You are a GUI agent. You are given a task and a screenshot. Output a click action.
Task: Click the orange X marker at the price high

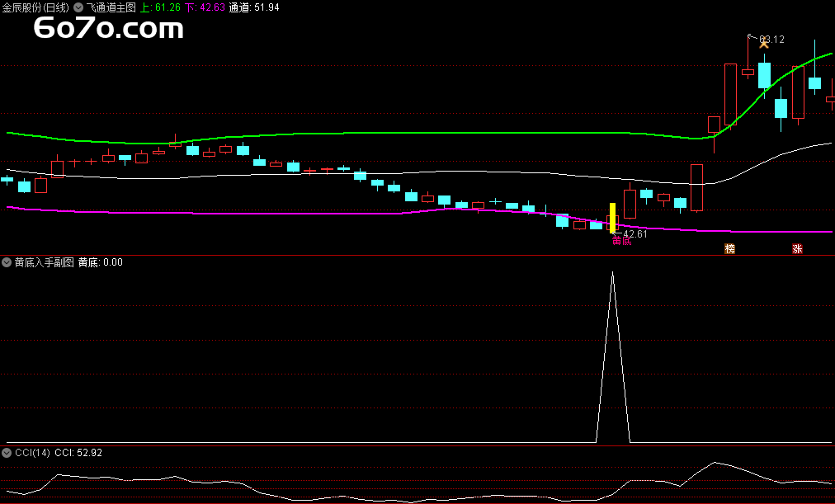point(764,44)
